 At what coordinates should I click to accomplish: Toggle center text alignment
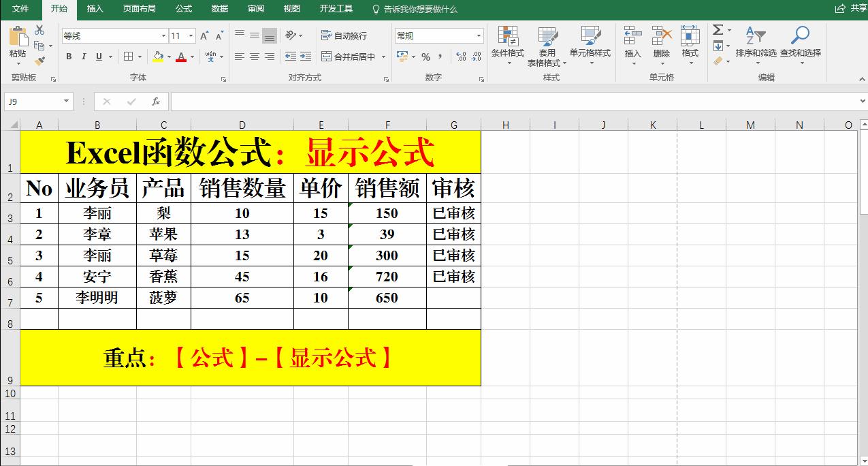point(253,57)
